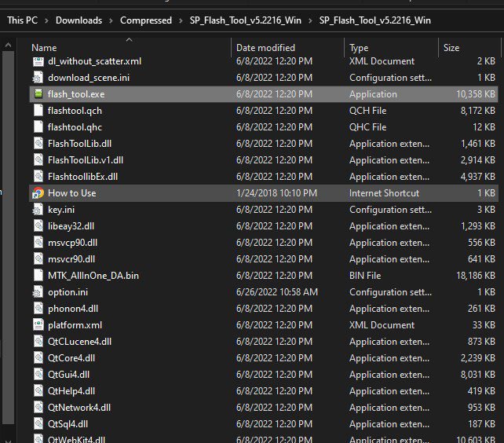Expand the chevron after Compressed breadcrumb
Image resolution: width=504 pixels, height=443 pixels.
click(x=181, y=20)
